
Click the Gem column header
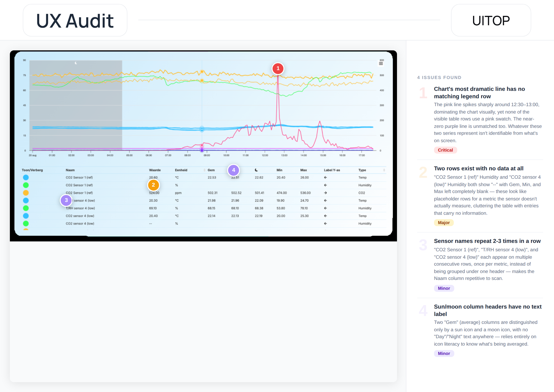point(211,170)
